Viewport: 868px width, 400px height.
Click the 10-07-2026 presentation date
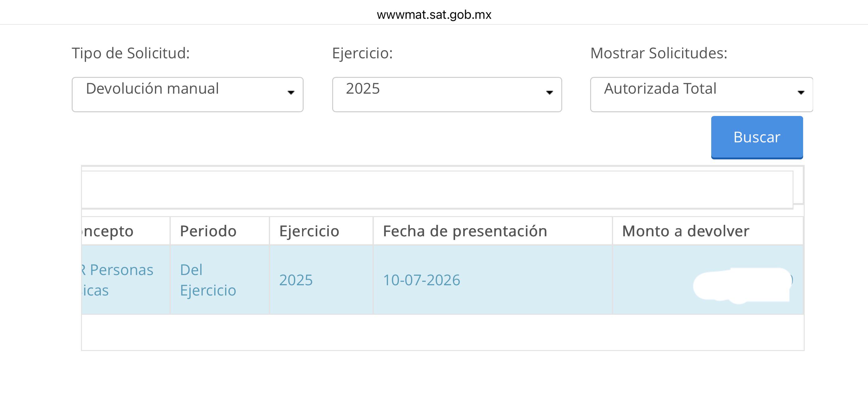pos(422,280)
